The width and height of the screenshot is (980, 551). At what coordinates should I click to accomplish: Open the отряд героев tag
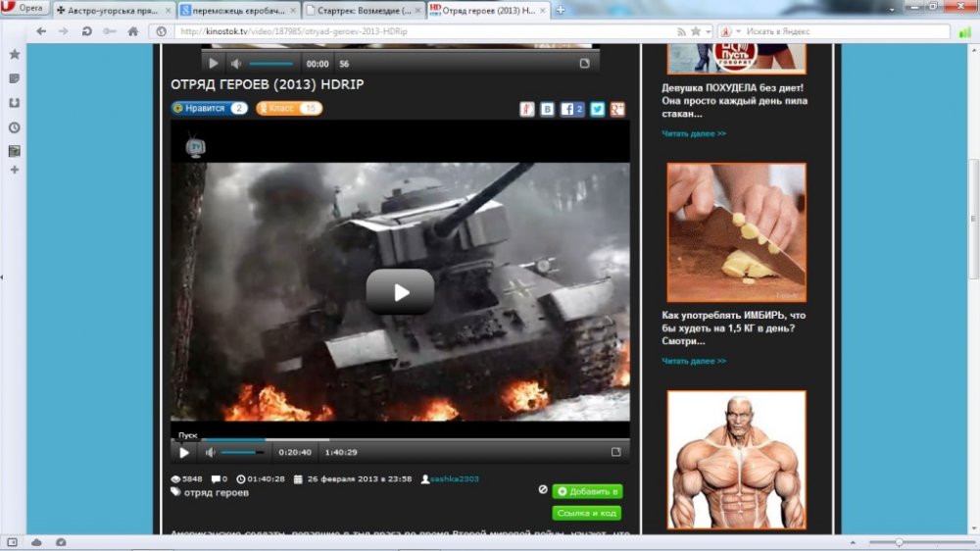coord(217,493)
